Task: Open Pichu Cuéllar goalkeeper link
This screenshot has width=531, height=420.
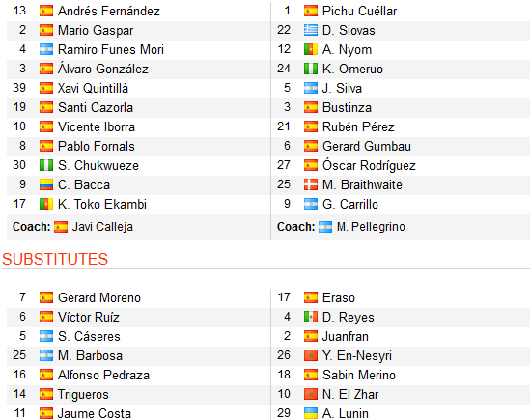Action: [x=359, y=11]
